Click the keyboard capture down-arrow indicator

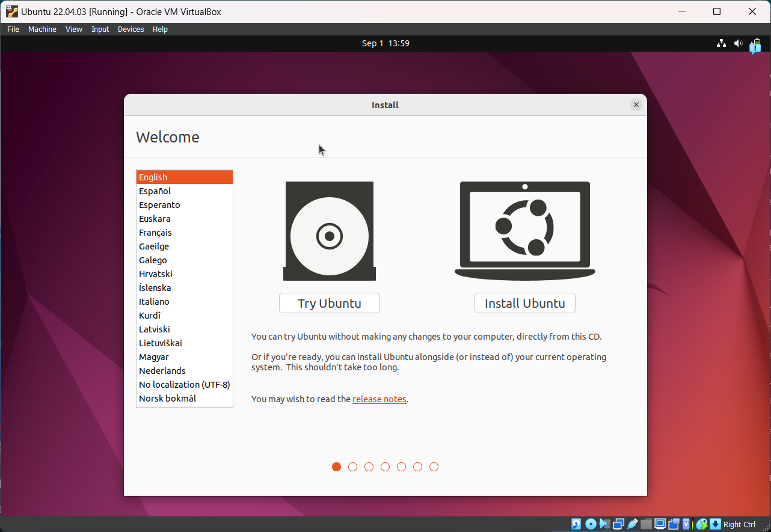pos(715,524)
